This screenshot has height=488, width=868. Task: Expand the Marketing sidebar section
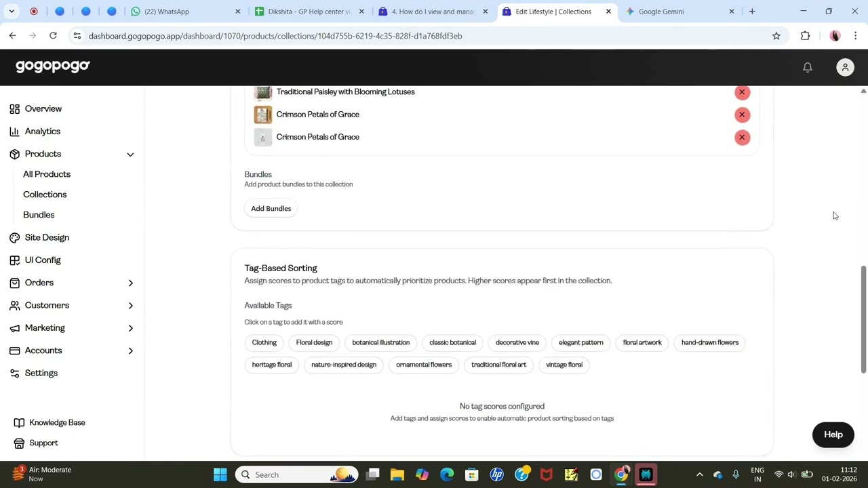pyautogui.click(x=130, y=328)
